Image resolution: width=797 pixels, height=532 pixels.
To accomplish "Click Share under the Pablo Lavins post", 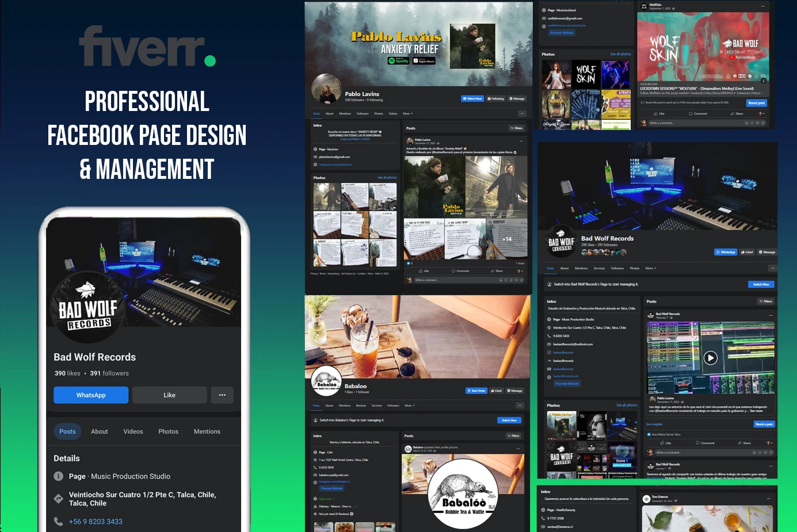I will click(x=497, y=271).
